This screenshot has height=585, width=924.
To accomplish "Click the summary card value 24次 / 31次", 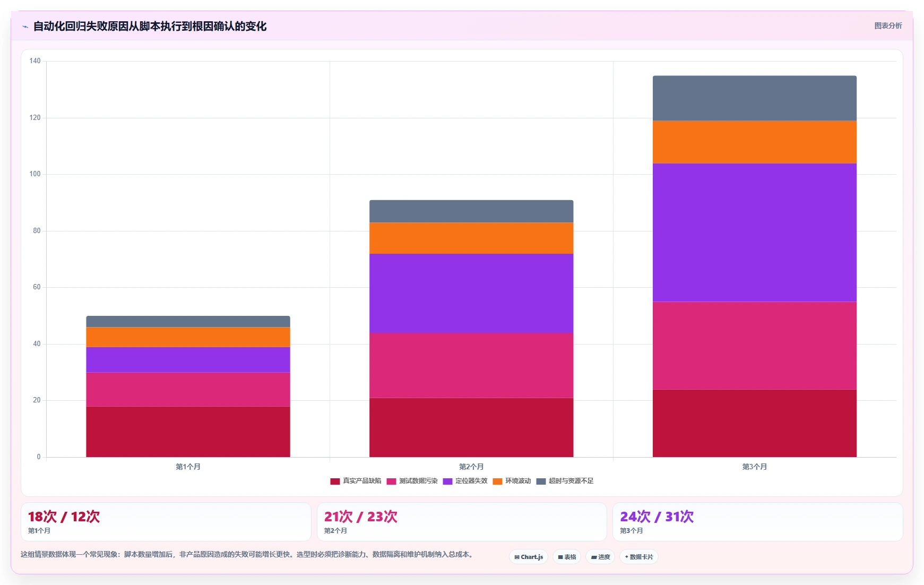I will click(657, 517).
